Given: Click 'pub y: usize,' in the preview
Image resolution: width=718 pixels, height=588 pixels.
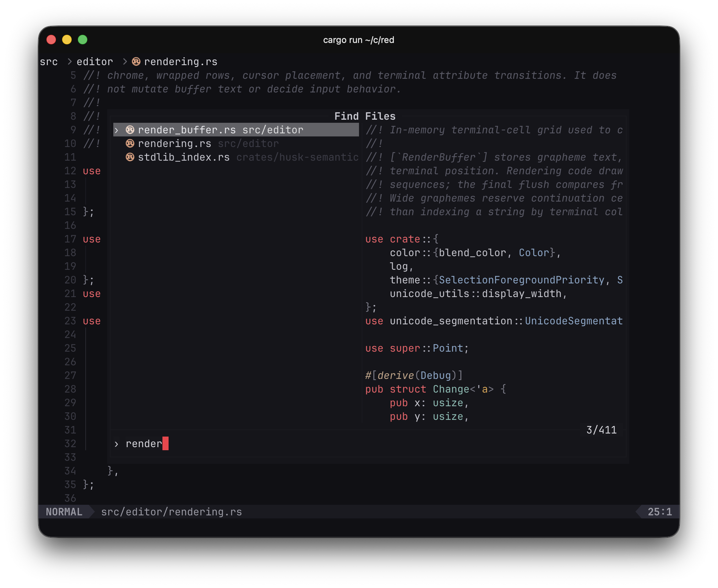Looking at the screenshot, I should [429, 416].
